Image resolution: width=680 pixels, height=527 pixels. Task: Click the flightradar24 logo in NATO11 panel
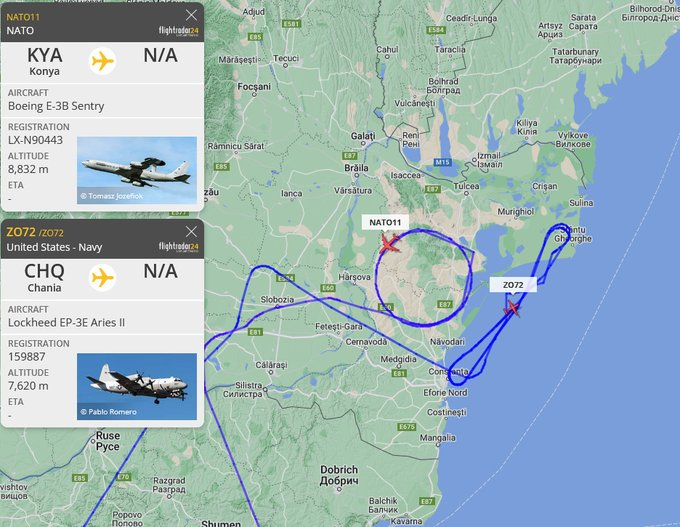click(x=179, y=31)
